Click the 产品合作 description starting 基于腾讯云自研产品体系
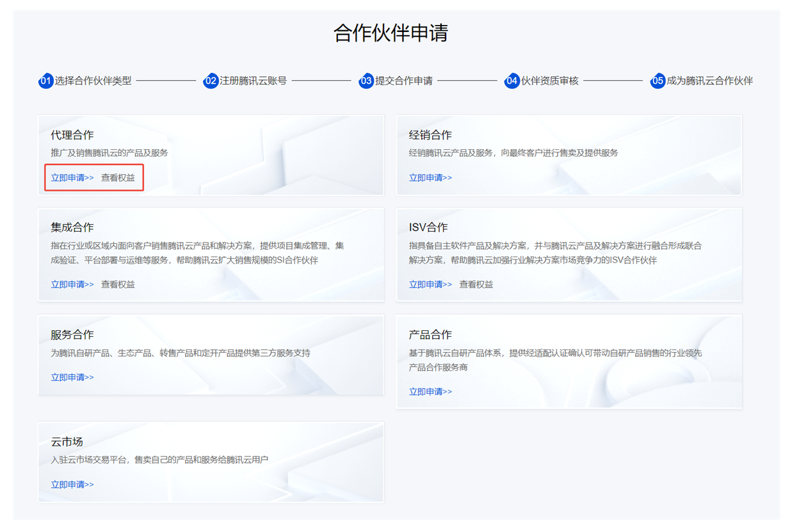The image size is (788, 532). tap(556, 360)
